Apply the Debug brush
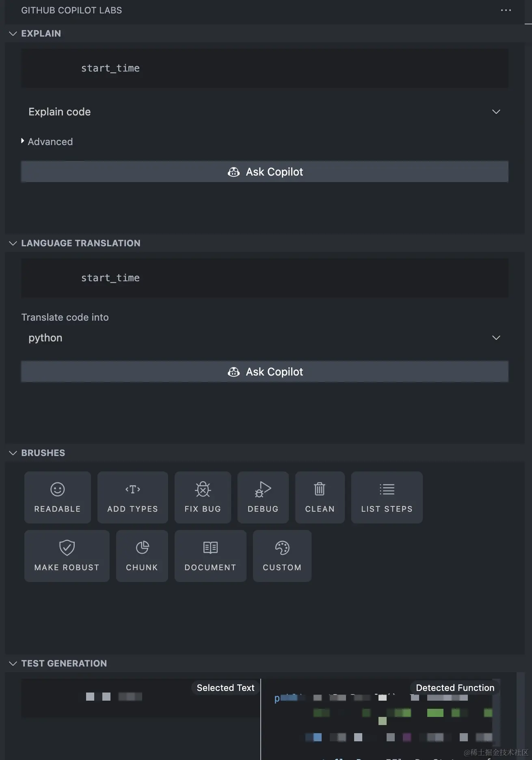The width and height of the screenshot is (532, 760). 263,497
